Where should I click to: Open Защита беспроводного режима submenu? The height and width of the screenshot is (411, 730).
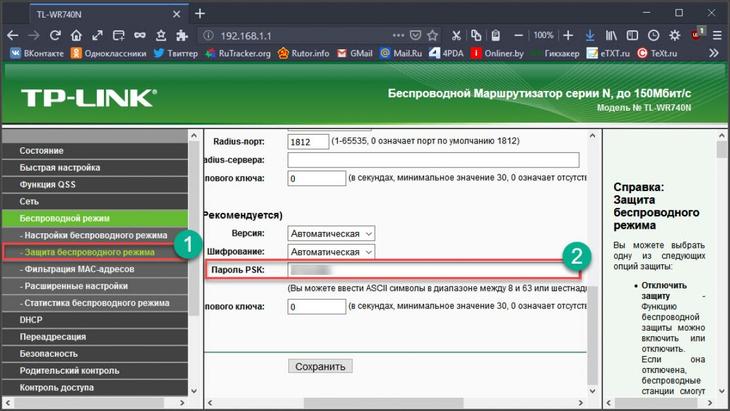(95, 252)
